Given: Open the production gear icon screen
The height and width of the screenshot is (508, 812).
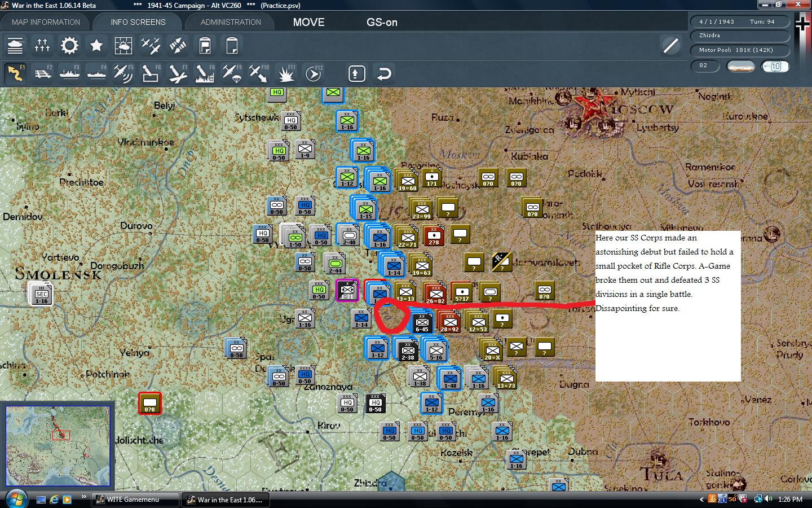Looking at the screenshot, I should 69,46.
